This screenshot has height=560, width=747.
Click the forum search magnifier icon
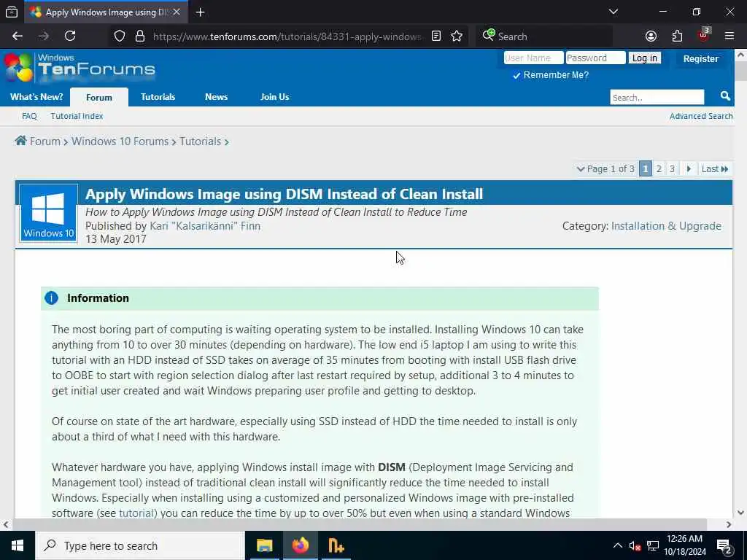(725, 96)
